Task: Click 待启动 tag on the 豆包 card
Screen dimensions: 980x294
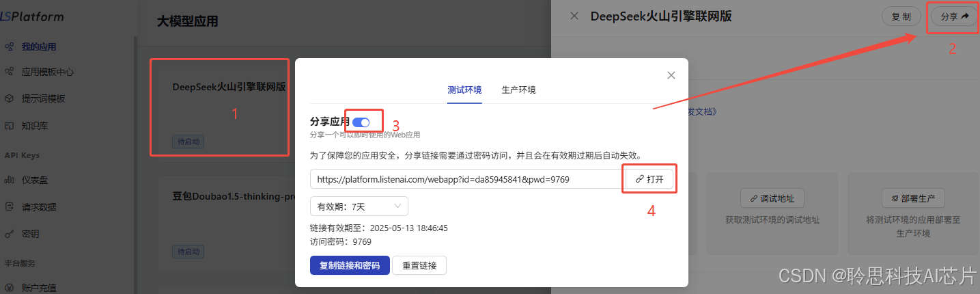Action: pos(188,251)
